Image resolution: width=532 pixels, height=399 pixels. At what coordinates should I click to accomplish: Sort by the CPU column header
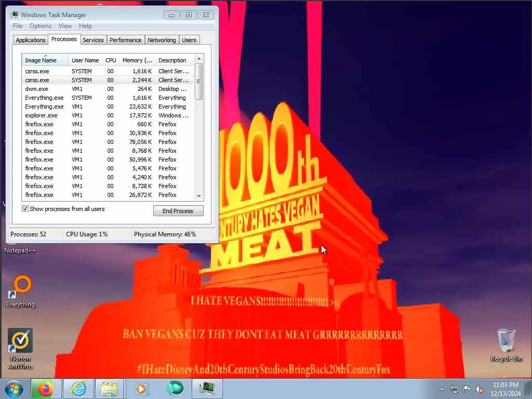[x=111, y=60]
